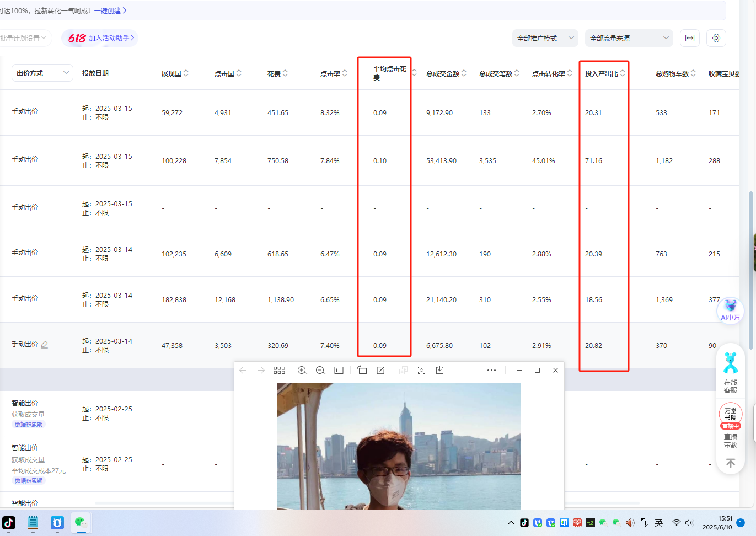The width and height of the screenshot is (756, 536).
Task: Open thumbnail grid view in image viewer
Action: 280,371
